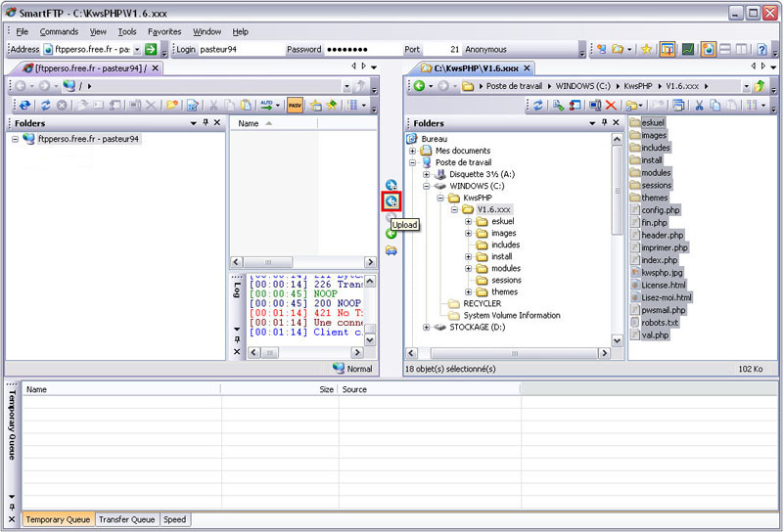Cut selected files in local toolbar
Image resolution: width=783 pixels, height=532 pixels.
[x=699, y=106]
